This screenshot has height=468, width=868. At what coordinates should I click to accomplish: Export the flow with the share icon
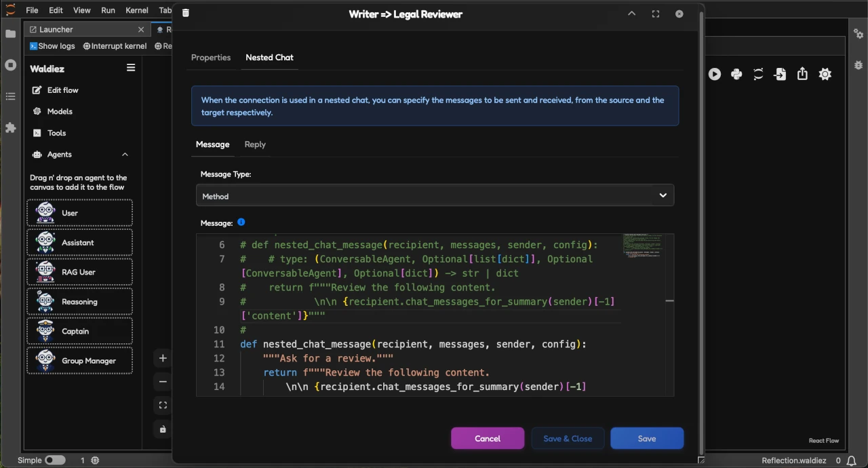(802, 74)
